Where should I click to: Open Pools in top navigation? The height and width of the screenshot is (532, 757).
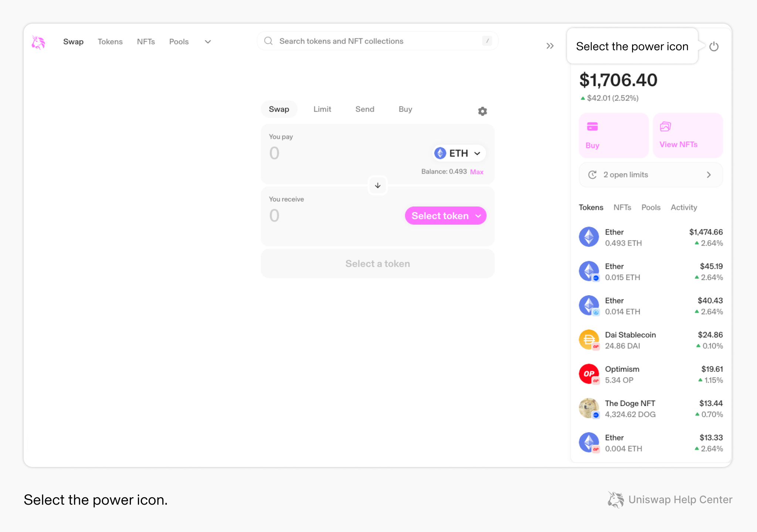[179, 42]
